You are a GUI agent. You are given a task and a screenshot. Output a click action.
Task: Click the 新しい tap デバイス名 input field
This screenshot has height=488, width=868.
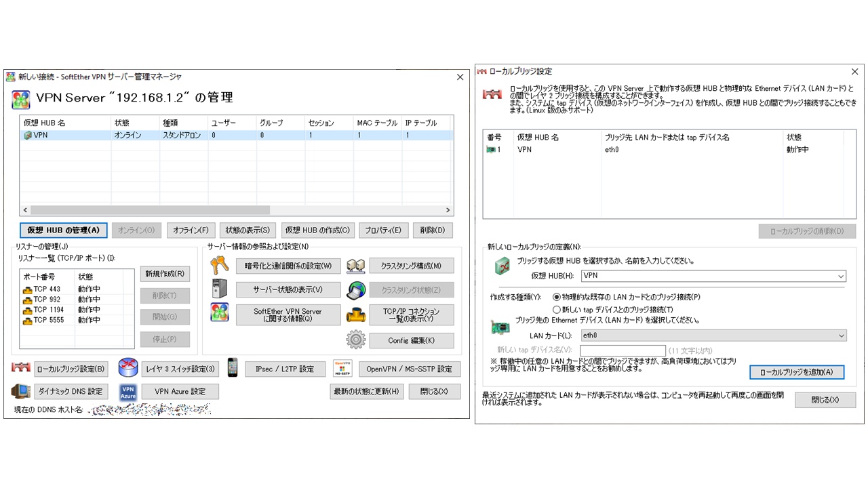click(x=623, y=350)
